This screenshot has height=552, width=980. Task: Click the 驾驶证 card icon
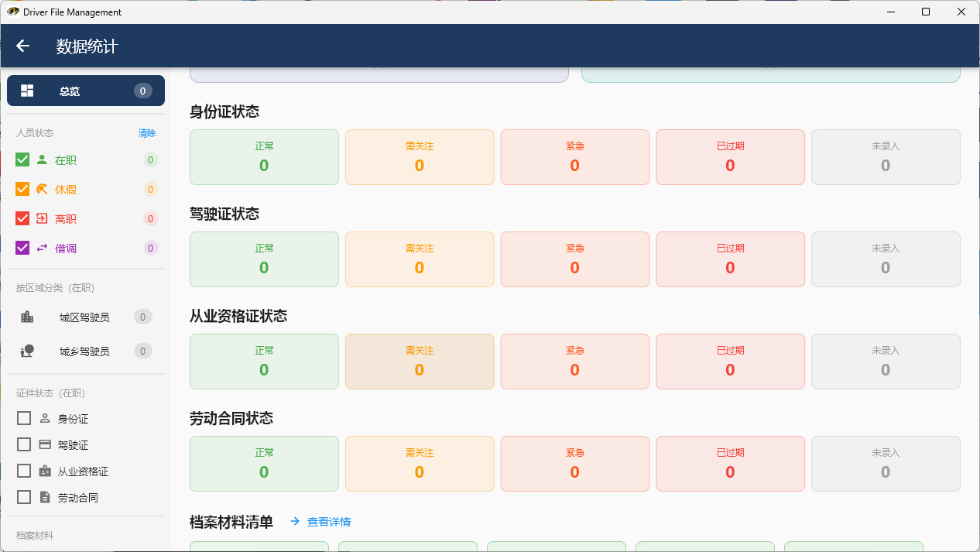[45, 445]
